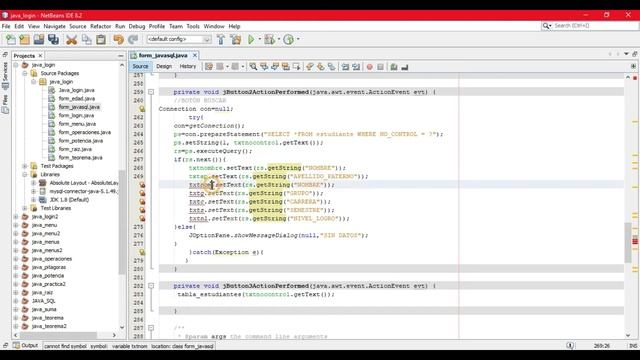Select form_potencia.java in the project tree
This screenshot has width=640, height=360.
pyautogui.click(x=80, y=141)
